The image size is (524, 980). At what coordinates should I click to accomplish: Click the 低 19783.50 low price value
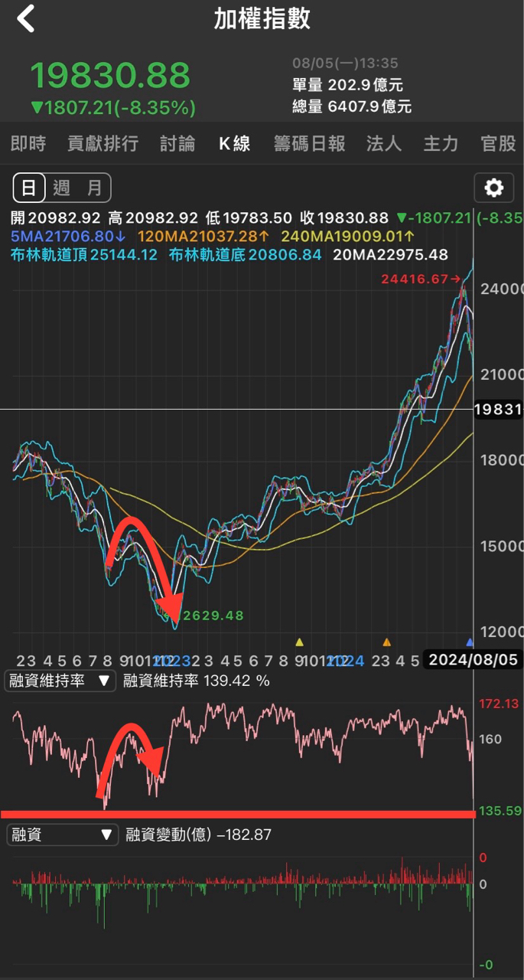coord(250,219)
